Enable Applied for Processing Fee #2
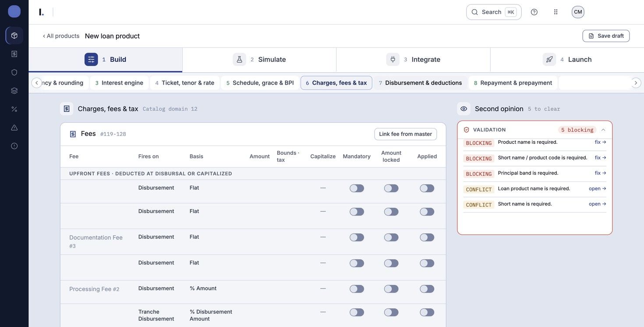 pos(427,289)
